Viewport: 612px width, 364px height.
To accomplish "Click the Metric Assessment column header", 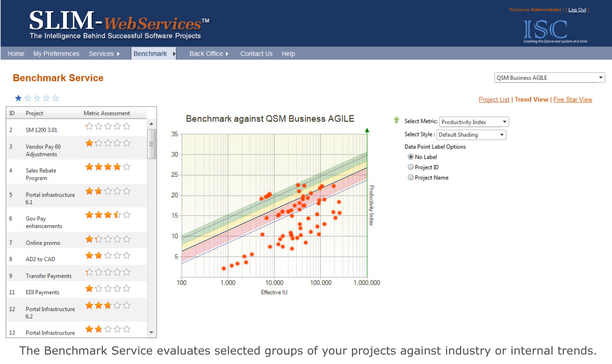I will (107, 113).
